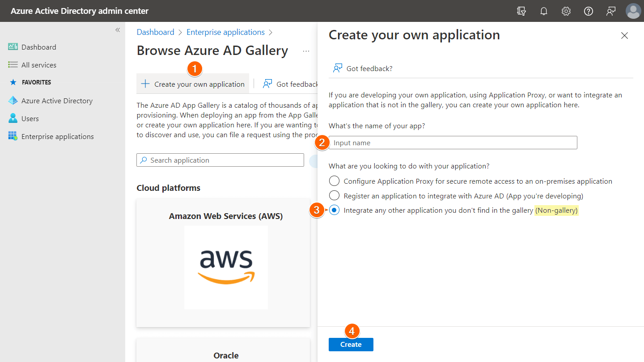Click the help question mark icon
This screenshot has height=362, width=644.
tap(589, 11)
